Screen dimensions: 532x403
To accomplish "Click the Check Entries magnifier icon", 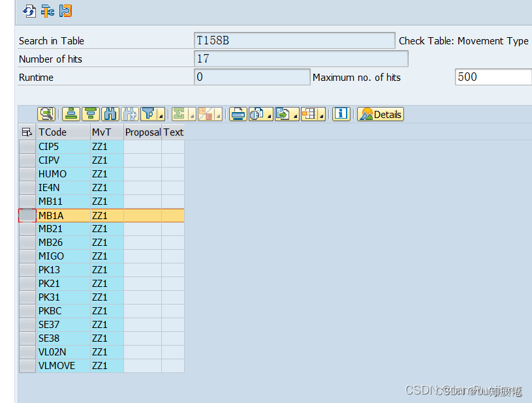I will pos(46,113).
